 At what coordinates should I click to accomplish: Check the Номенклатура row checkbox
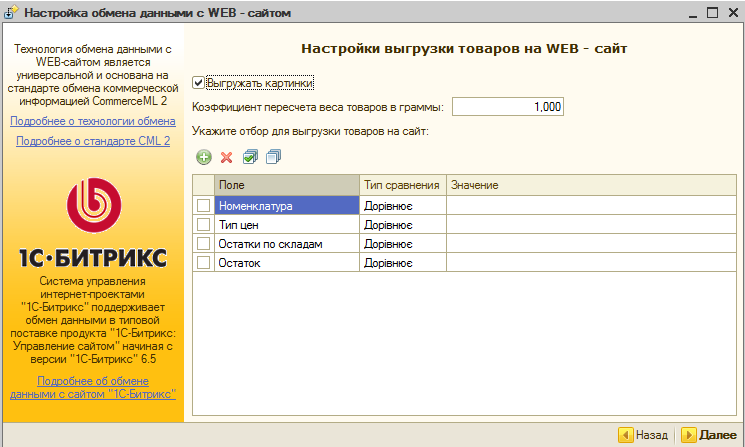tap(203, 205)
